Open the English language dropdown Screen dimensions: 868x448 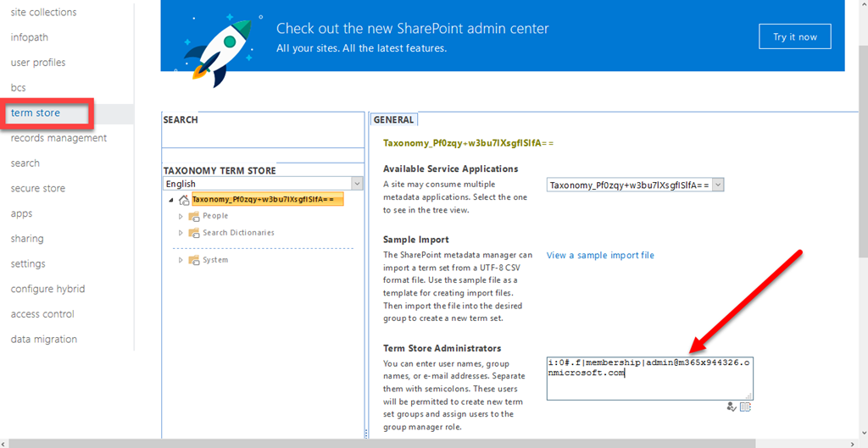tap(357, 184)
